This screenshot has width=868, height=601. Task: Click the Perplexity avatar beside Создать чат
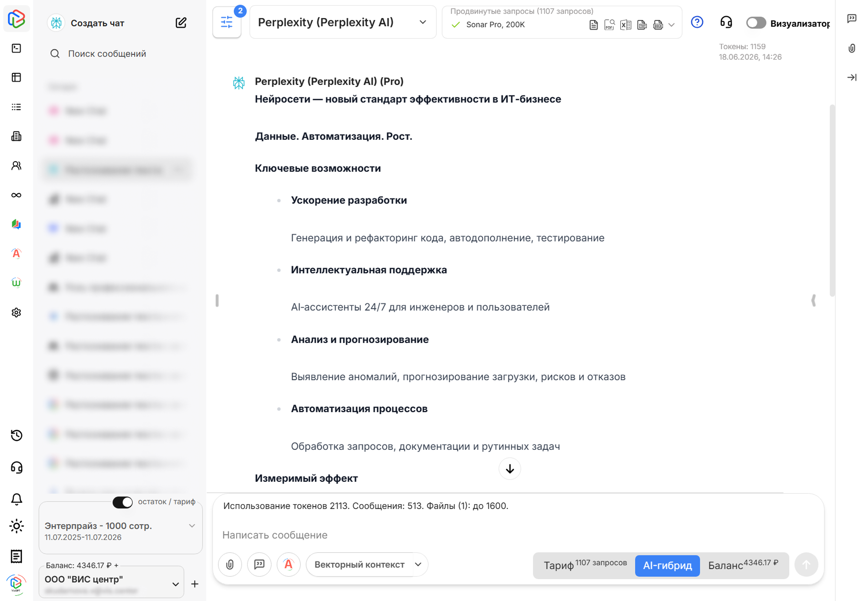[x=56, y=23]
